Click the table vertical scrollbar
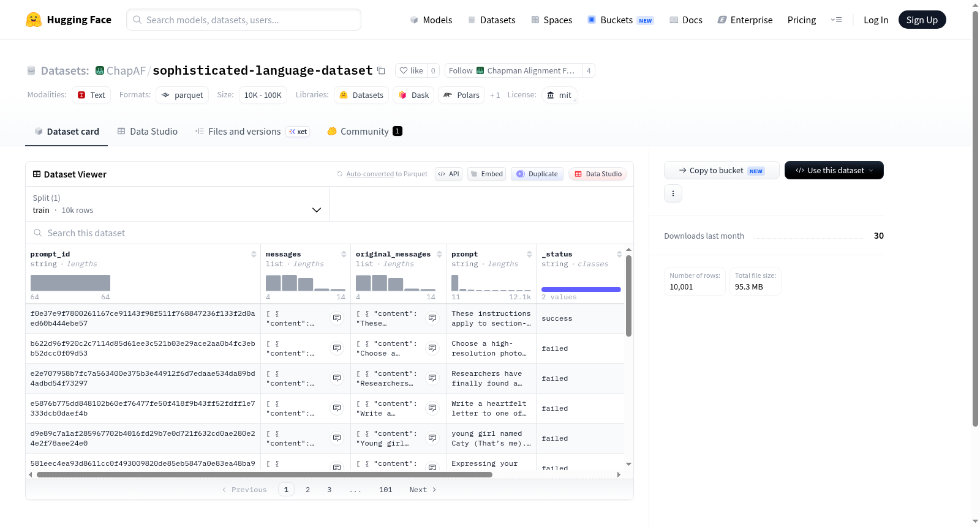 (628, 296)
